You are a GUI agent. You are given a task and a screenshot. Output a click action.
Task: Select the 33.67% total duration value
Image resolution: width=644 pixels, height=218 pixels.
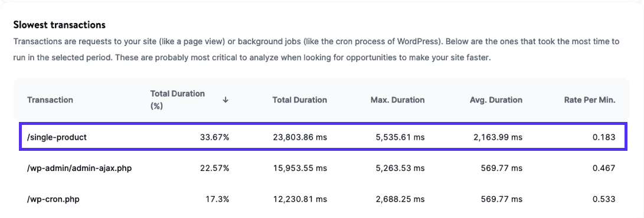(x=214, y=137)
